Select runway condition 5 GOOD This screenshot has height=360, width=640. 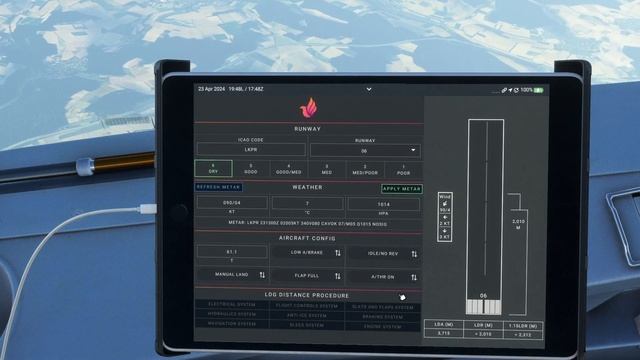click(x=251, y=169)
